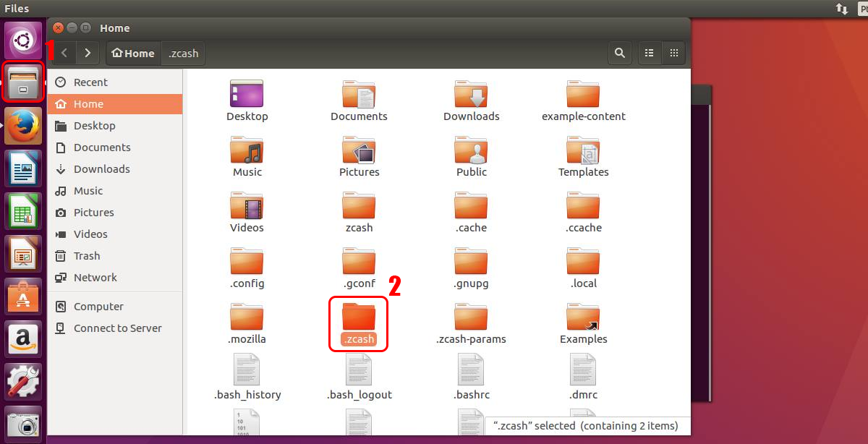Screen dimensions: 868x444
Task: Open LibreOffice Impress from the dock
Action: [x=24, y=254]
